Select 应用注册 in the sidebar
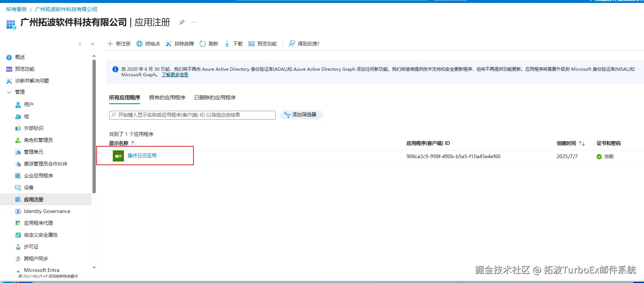 [x=46, y=199]
